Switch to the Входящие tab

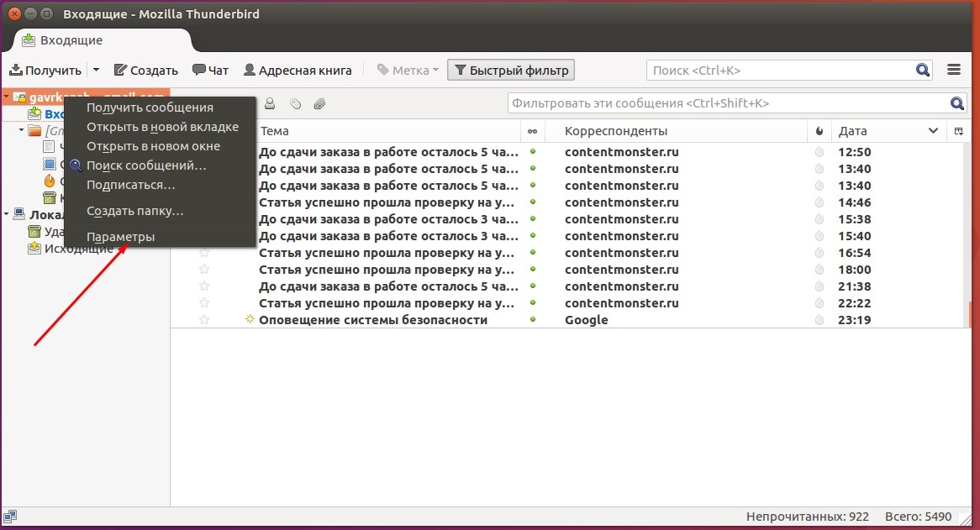coord(102,40)
